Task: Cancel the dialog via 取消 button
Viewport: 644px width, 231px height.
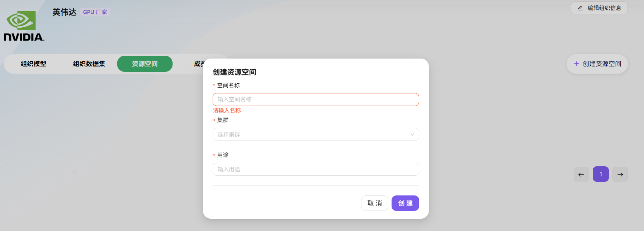Action: (374, 203)
